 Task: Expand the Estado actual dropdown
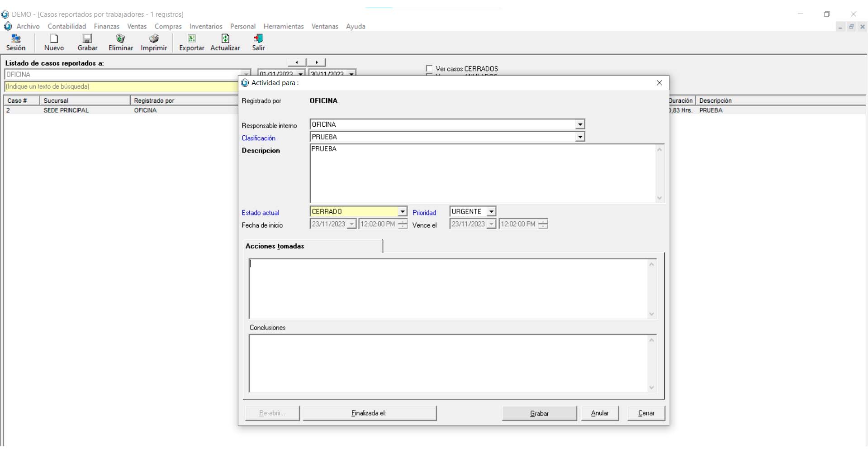[402, 212]
